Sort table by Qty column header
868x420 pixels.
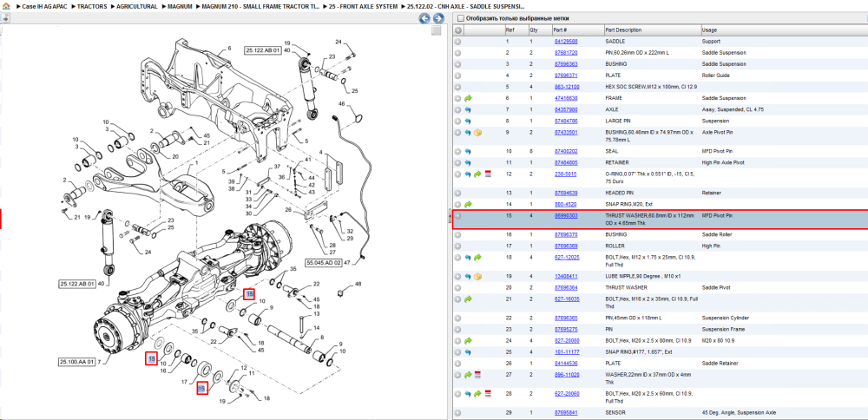pos(540,30)
